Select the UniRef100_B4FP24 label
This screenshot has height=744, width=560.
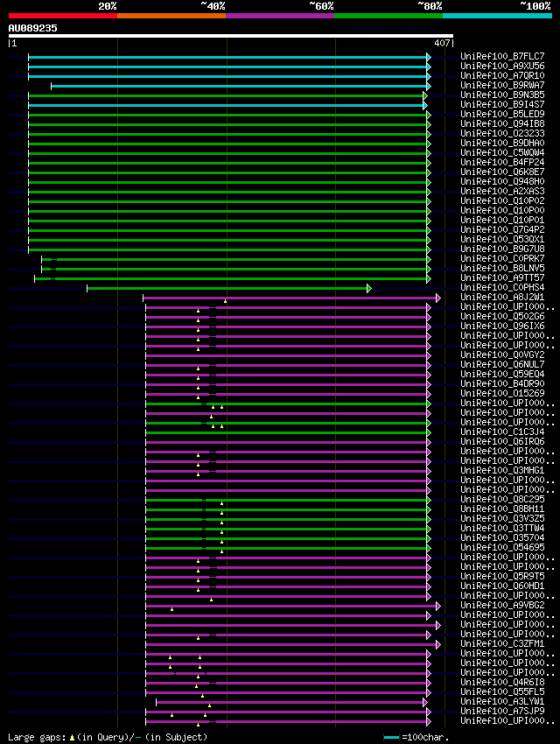pos(502,162)
